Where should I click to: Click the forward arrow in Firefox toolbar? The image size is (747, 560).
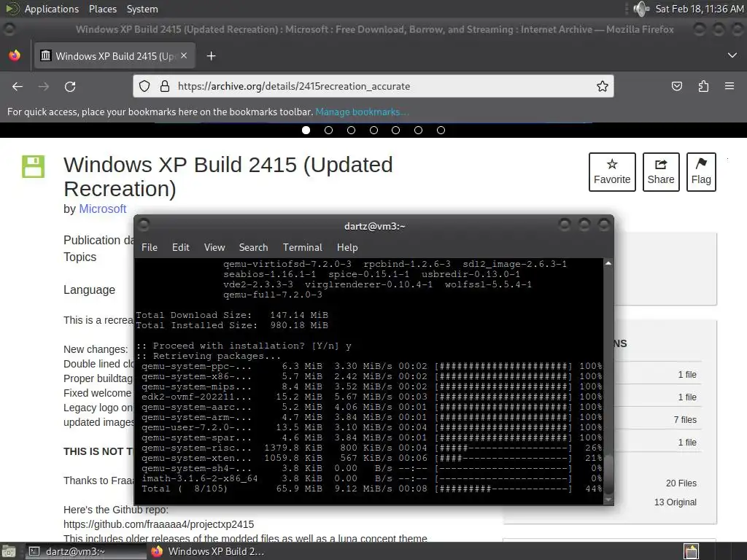[43, 86]
